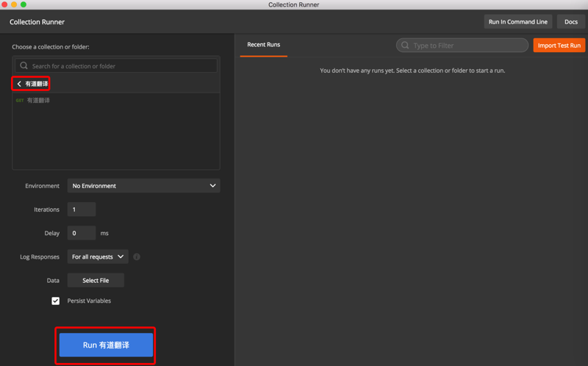
Task: Click the Run 有道翻译 button
Action: [106, 345]
